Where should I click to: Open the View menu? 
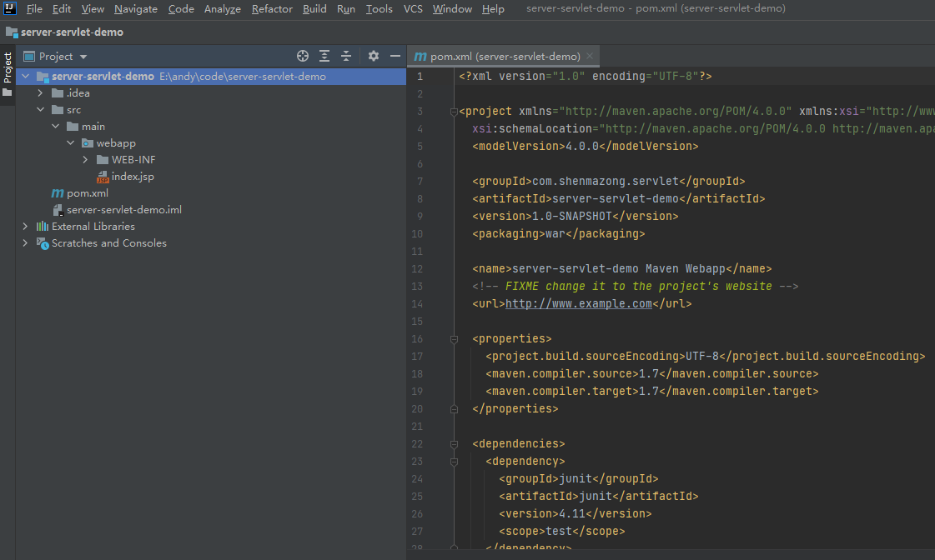coord(93,9)
